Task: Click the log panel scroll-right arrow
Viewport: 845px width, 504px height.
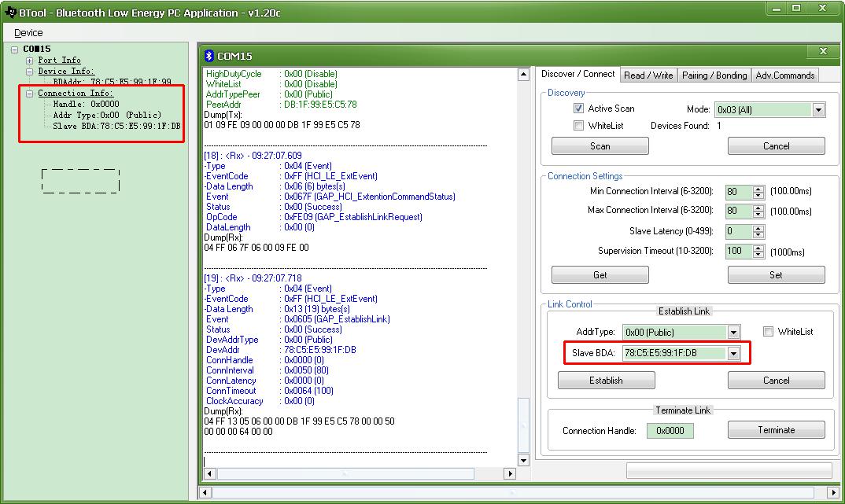Action: (x=509, y=474)
